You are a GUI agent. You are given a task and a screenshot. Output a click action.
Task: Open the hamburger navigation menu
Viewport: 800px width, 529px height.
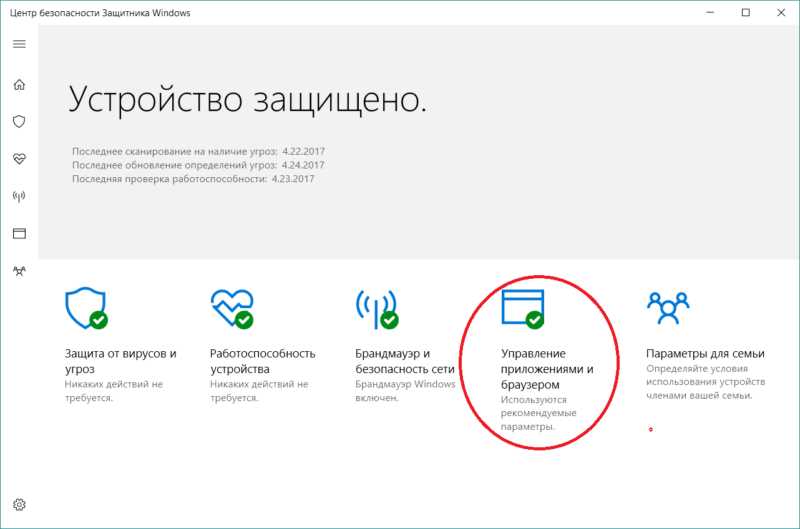(x=19, y=44)
